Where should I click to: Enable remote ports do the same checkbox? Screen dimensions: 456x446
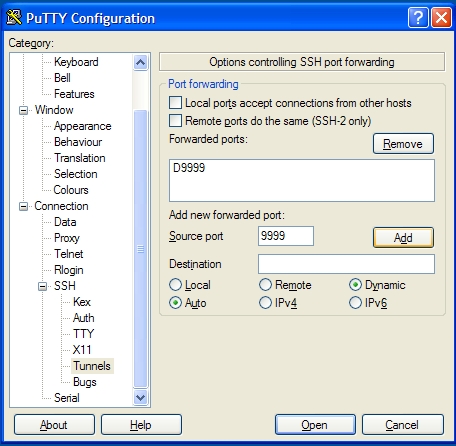click(x=175, y=121)
